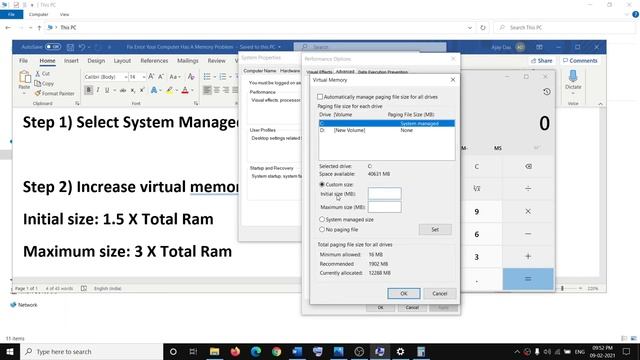The width and height of the screenshot is (640, 360).
Task: Click the Dictate microphone icon
Action: (573, 76)
